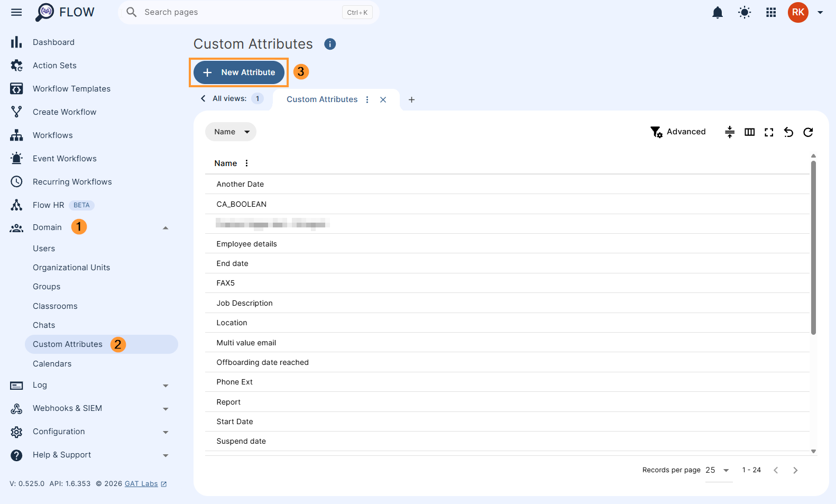Click the Domain people icon
836x504 pixels.
coord(16,228)
